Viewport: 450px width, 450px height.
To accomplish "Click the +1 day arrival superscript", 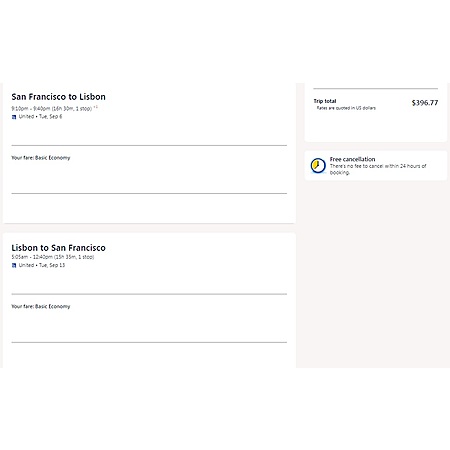I will (x=96, y=107).
